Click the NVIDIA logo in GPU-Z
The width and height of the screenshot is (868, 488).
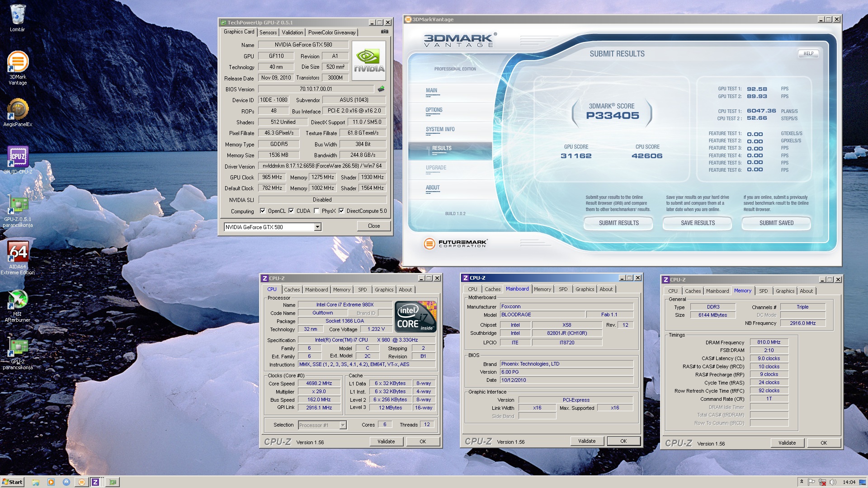369,61
